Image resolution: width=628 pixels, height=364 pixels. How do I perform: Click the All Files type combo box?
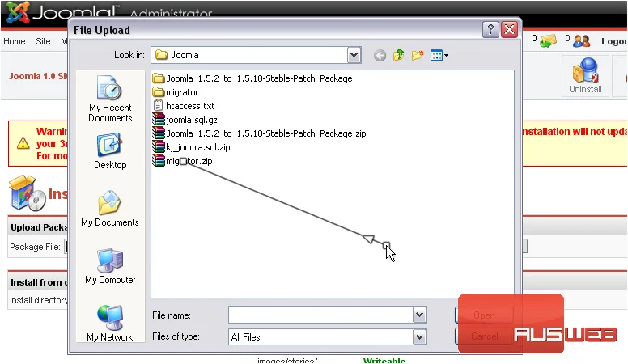tap(328, 337)
